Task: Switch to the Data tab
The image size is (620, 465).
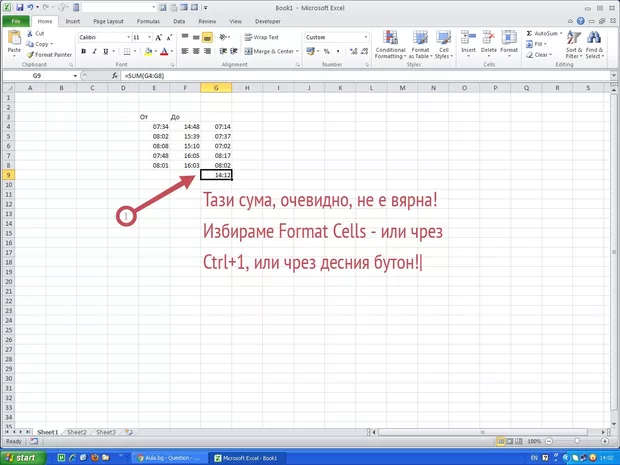Action: click(179, 21)
